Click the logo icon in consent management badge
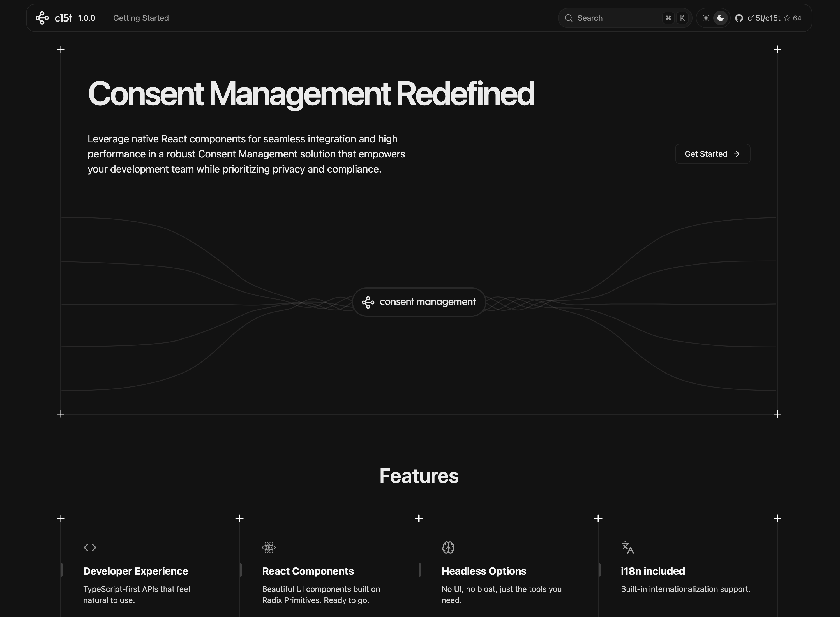840x617 pixels. point(368,302)
